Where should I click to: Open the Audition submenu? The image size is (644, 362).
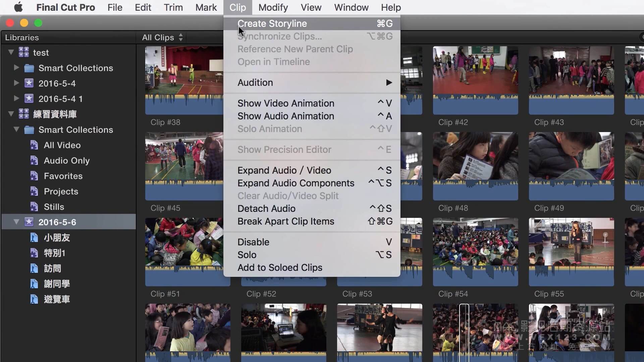point(312,82)
